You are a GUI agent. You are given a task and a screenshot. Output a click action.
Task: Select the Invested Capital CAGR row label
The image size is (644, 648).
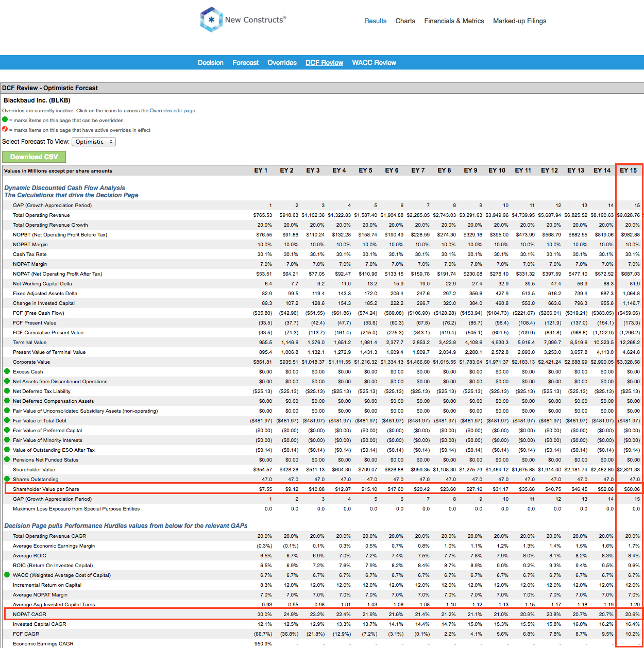tap(40, 624)
